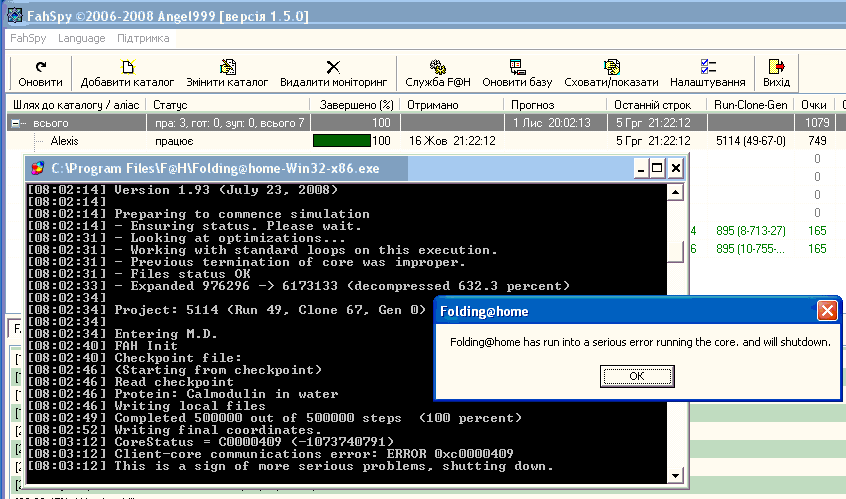This screenshot has width=846, height=499.
Task: Sort by Шлях до каталогу / аліас column
Action: [x=76, y=105]
